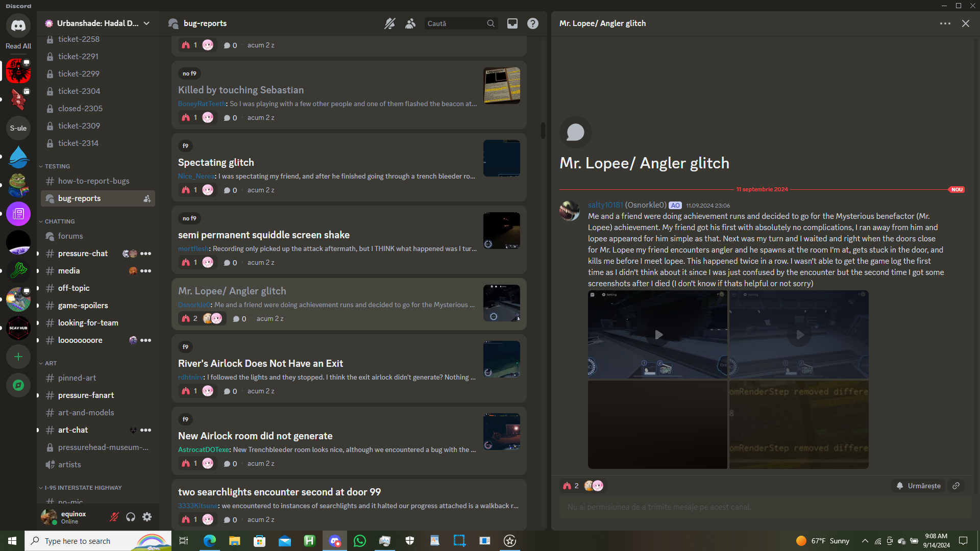Open thread more options three dots
The height and width of the screenshot is (551, 980).
point(945,23)
